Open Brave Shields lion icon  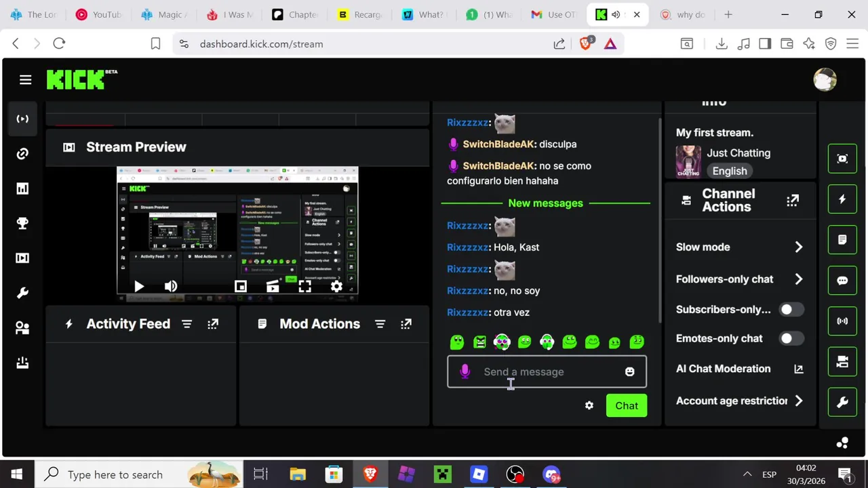(x=586, y=44)
